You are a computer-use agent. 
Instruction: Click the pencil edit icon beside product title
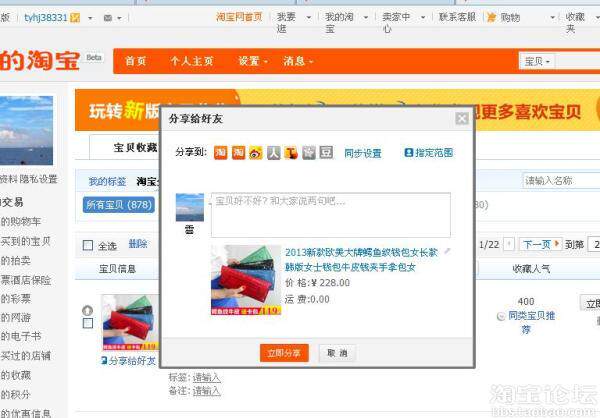click(x=447, y=251)
